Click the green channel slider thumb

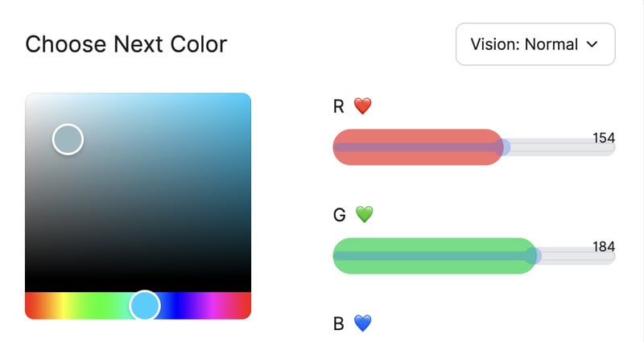pyautogui.click(x=532, y=256)
